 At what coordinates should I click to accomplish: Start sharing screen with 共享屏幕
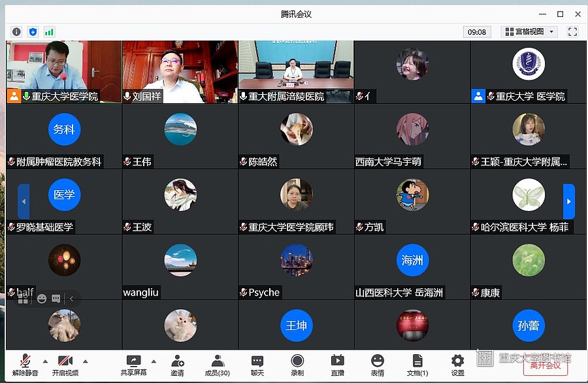coord(133,365)
